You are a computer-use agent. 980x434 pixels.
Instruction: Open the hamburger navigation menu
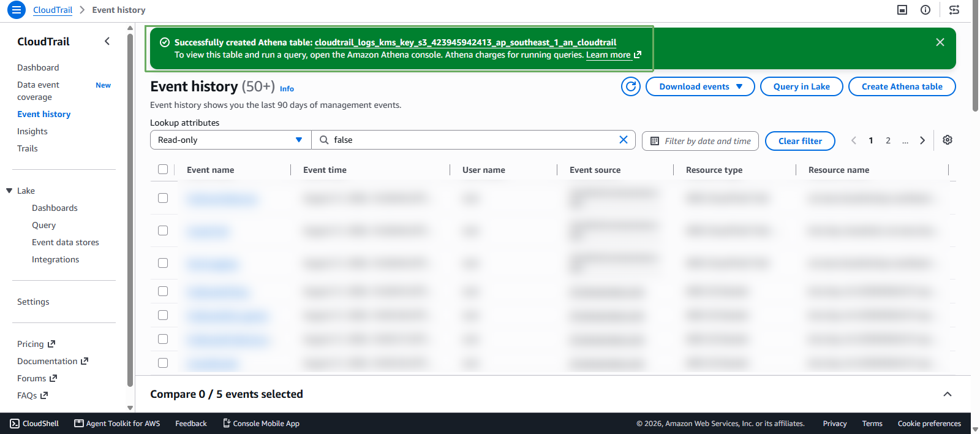17,10
